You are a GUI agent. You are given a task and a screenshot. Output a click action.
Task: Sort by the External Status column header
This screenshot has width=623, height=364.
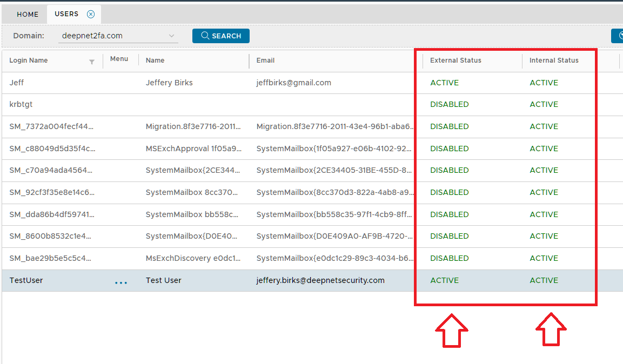point(455,60)
